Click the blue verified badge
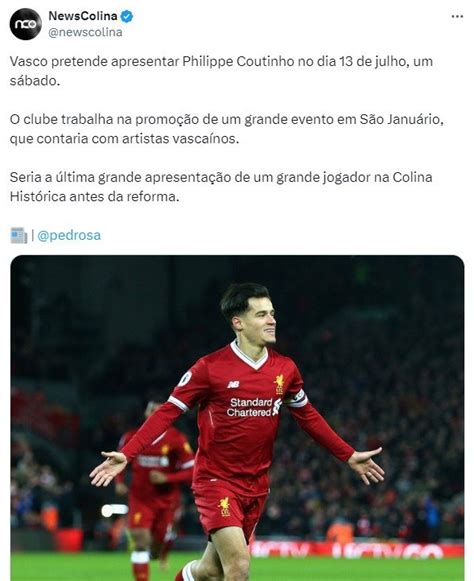 (x=127, y=16)
